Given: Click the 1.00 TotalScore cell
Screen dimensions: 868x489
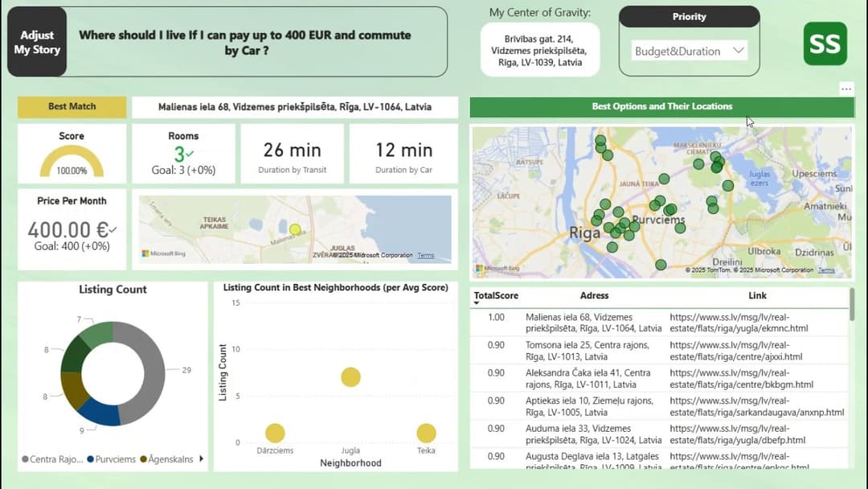Looking at the screenshot, I should (x=496, y=318).
